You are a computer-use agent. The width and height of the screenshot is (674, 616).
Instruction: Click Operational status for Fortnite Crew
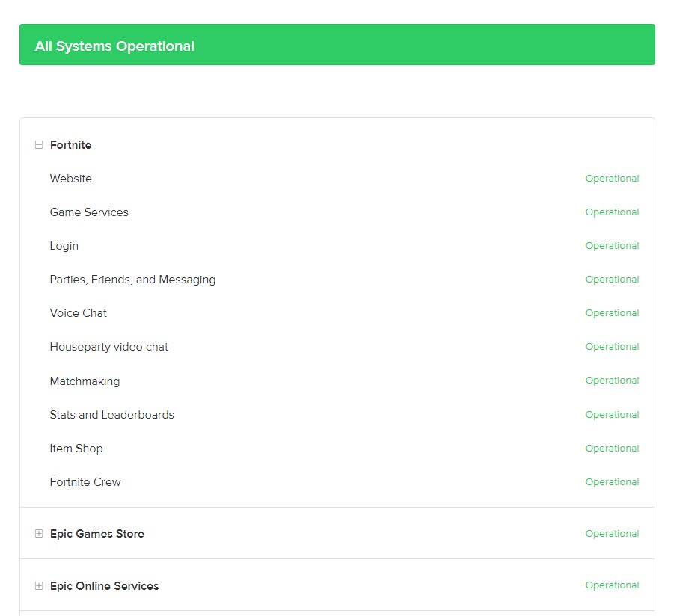pyautogui.click(x=612, y=482)
